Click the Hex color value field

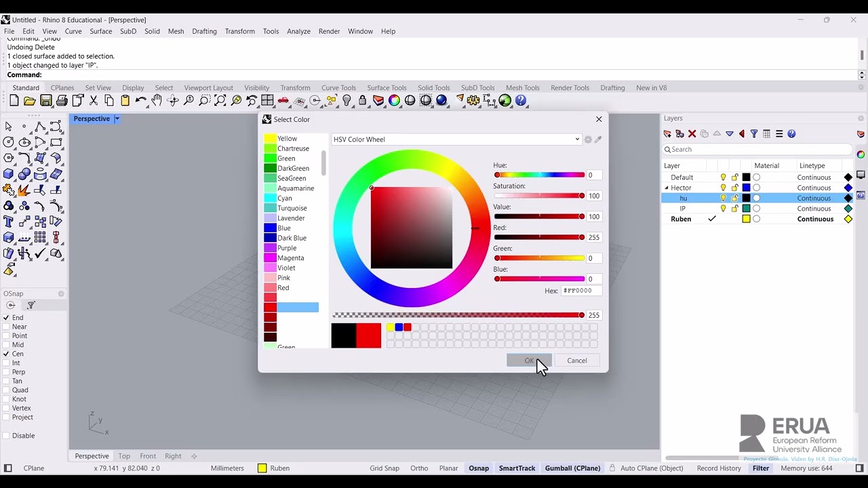point(581,291)
